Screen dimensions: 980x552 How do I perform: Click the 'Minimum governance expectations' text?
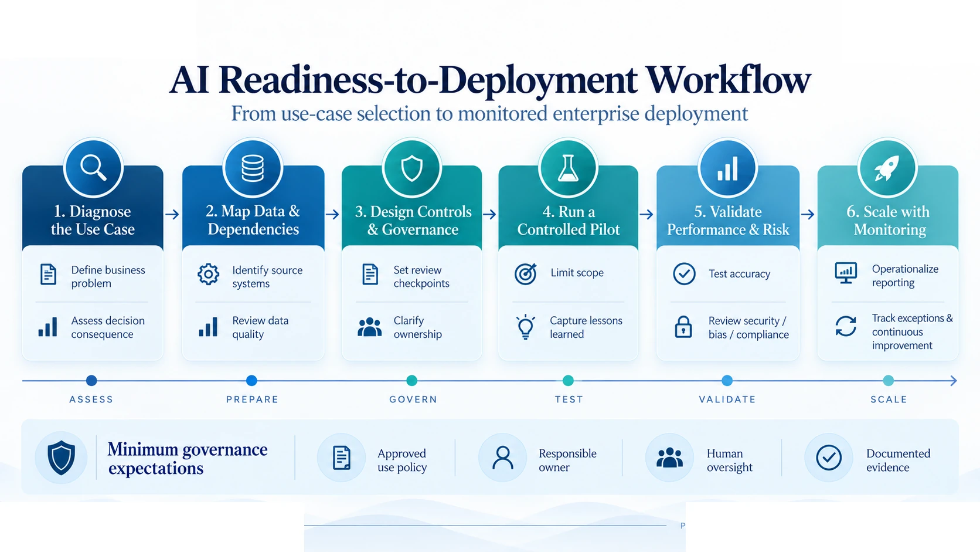click(x=188, y=458)
